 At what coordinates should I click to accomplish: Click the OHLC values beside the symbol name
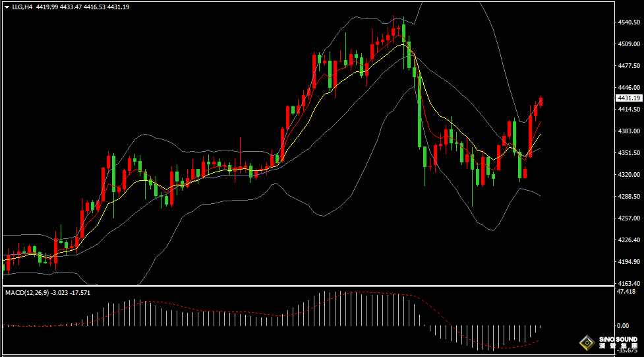82,7
